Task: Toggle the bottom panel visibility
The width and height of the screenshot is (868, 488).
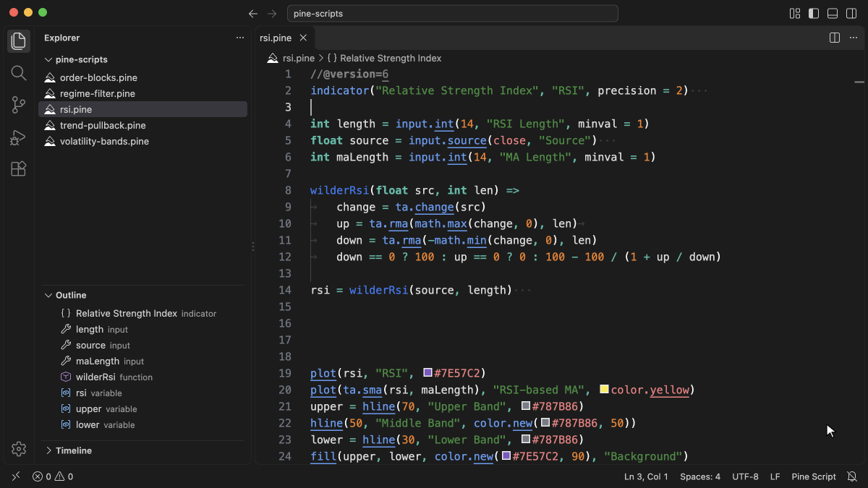Action: (x=833, y=13)
